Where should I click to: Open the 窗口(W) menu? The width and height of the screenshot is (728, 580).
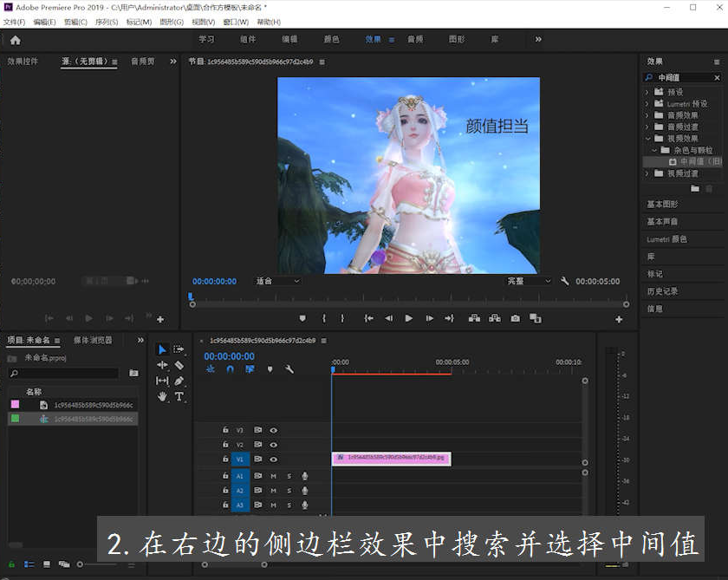pos(236,22)
